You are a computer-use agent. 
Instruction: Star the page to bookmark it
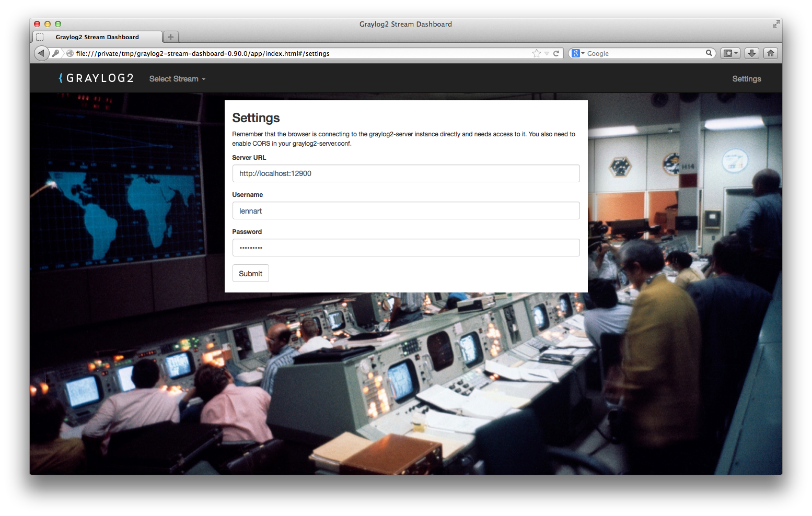[x=536, y=53]
